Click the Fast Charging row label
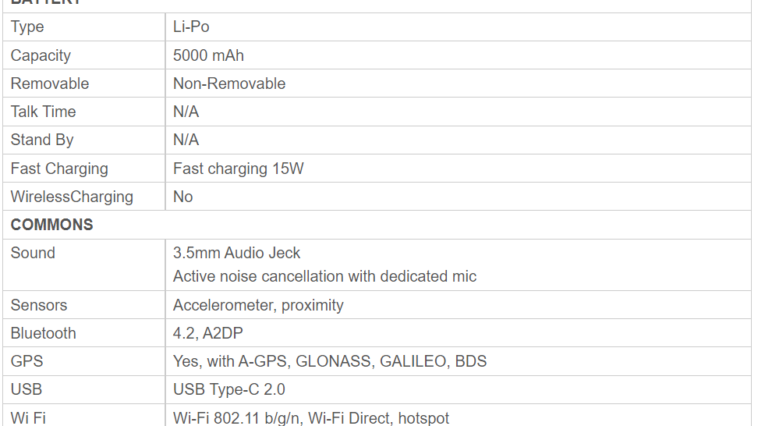This screenshot has height=426, width=758. [x=59, y=168]
